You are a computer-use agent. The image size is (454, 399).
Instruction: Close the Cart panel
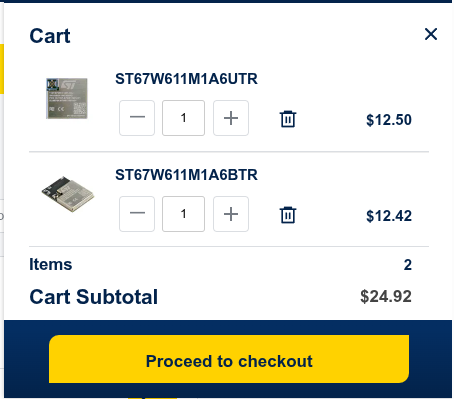[x=431, y=34]
